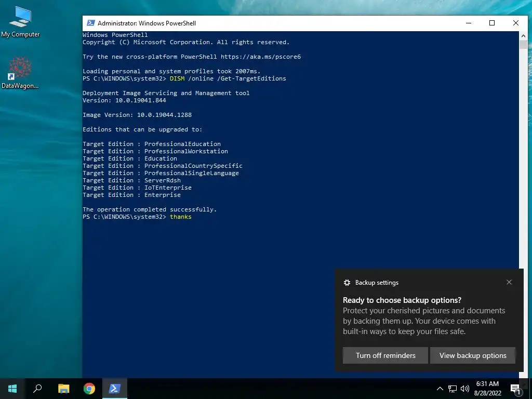
Task: Open taskbar search magnifier
Action: (37, 389)
